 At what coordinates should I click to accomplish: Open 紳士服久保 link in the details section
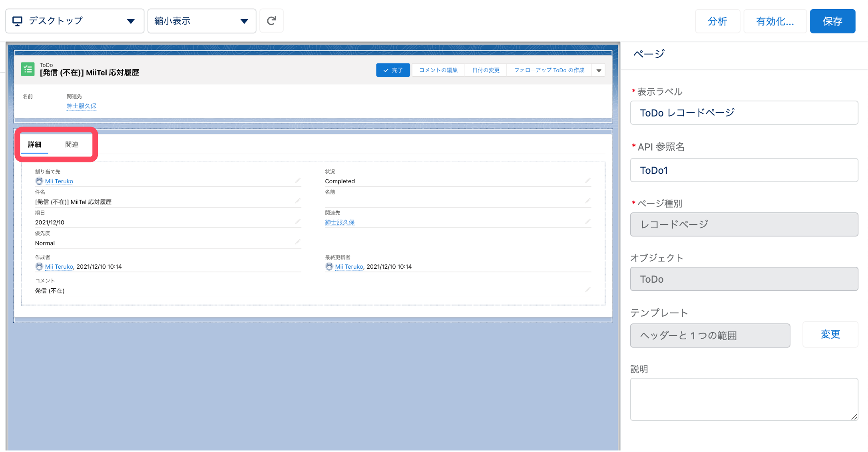tap(340, 222)
